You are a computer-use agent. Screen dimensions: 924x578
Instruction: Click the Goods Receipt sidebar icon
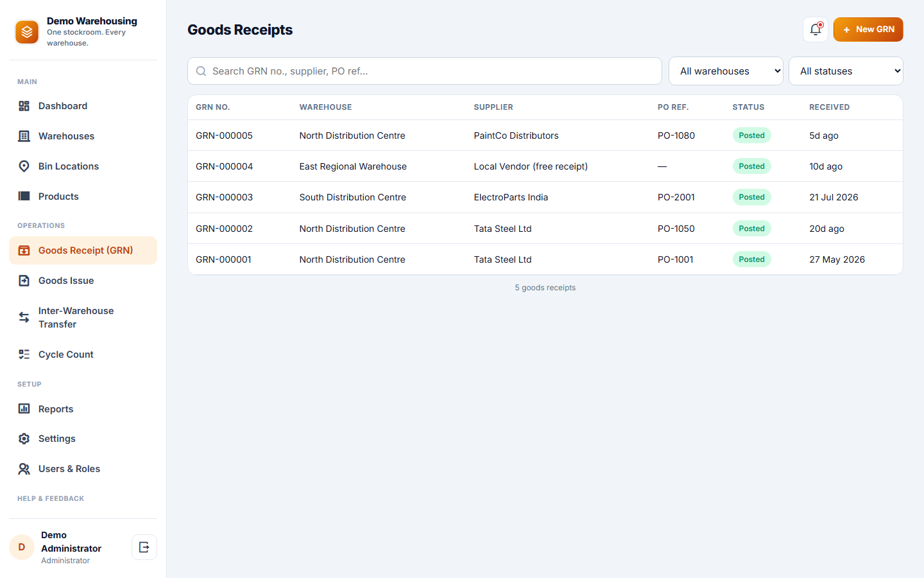pos(24,250)
